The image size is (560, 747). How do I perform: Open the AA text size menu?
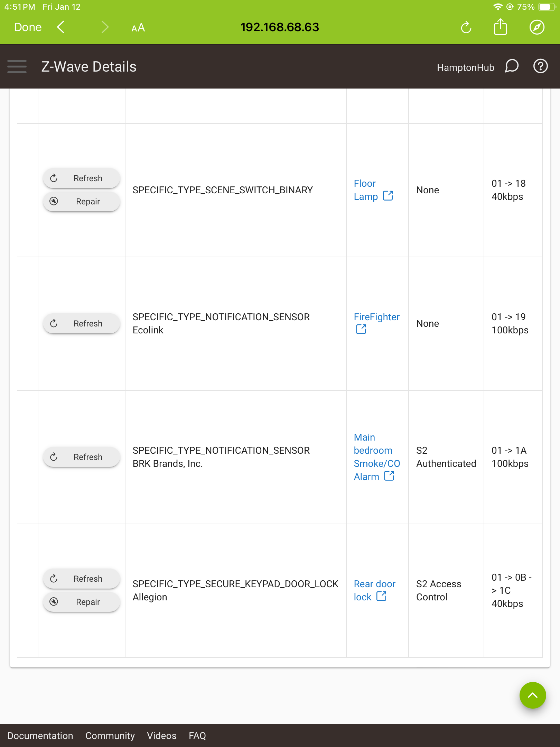(x=138, y=27)
